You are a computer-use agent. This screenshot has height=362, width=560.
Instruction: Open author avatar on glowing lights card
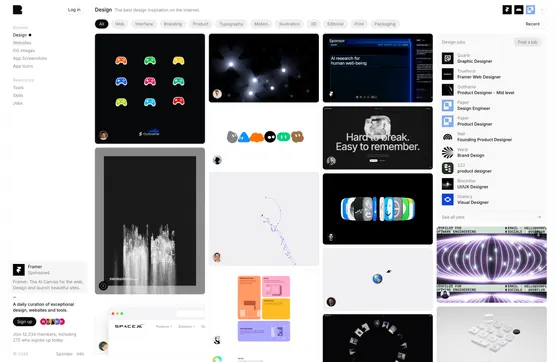coord(217,94)
